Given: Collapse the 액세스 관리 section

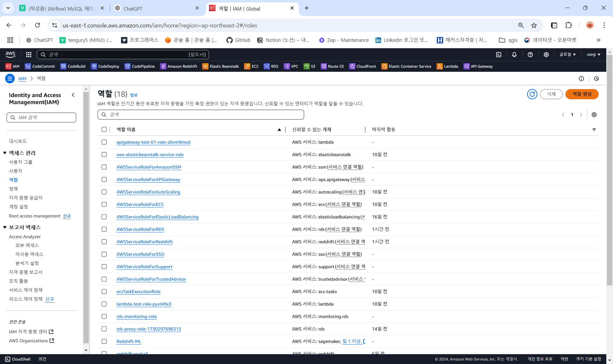Looking at the screenshot, I should 5,153.
